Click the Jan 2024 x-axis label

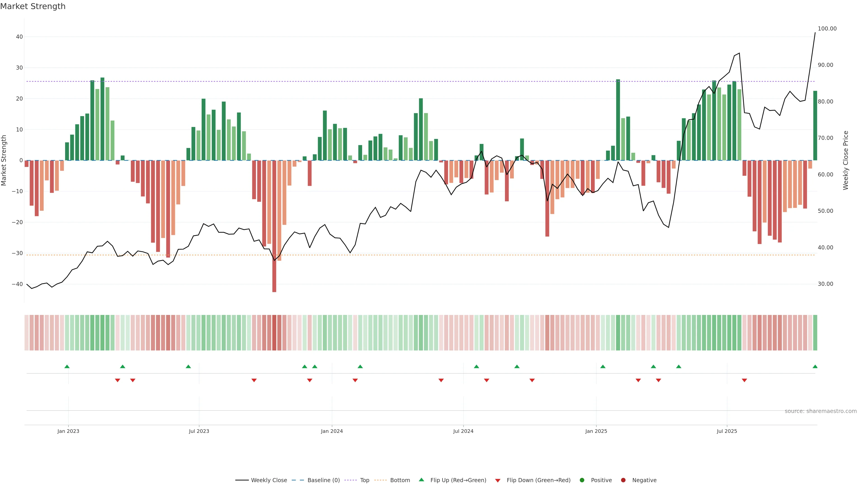[332, 431]
